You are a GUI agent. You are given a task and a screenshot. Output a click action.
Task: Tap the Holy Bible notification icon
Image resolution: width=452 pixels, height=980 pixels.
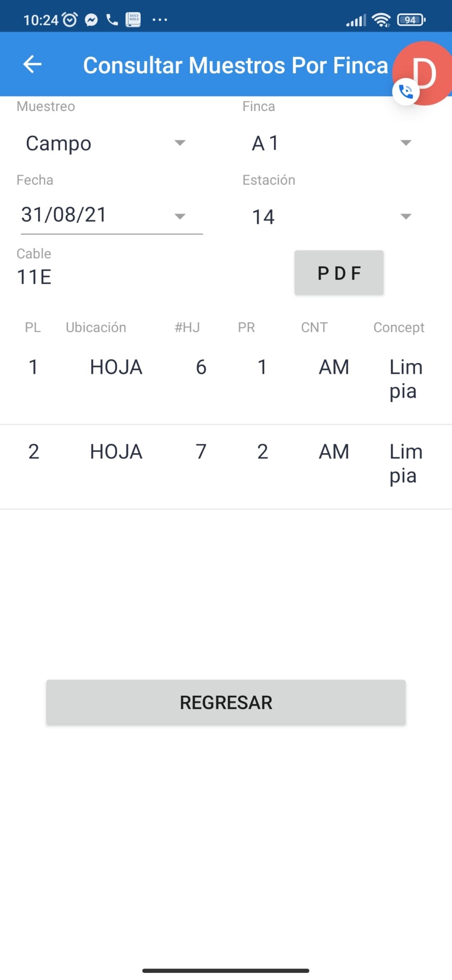pos(133,20)
